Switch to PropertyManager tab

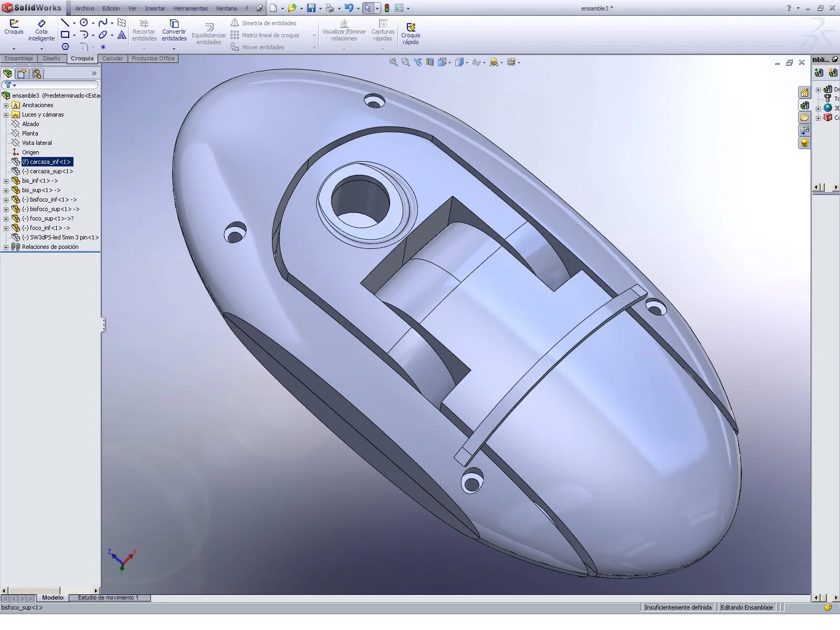click(22, 73)
